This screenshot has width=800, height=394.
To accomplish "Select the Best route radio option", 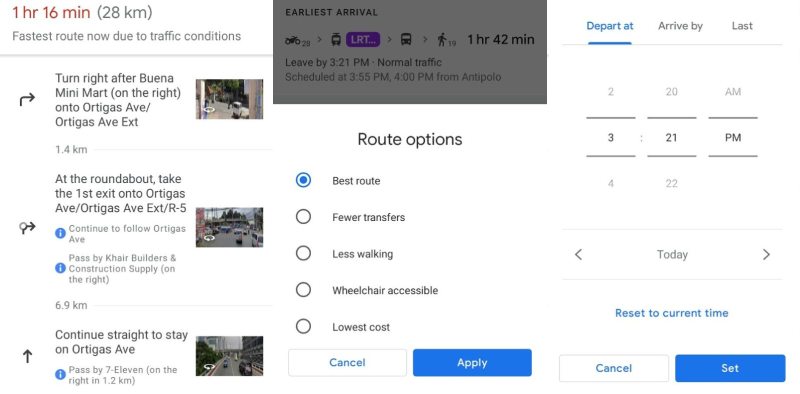I will [x=303, y=180].
